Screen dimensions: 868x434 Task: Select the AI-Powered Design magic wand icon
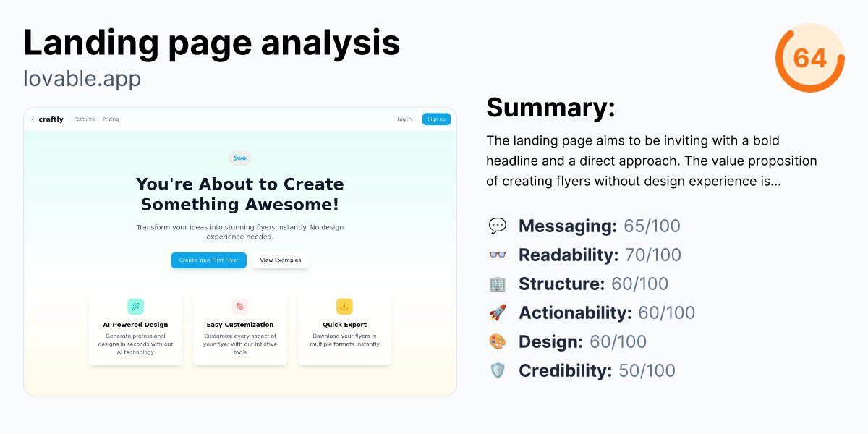pos(135,306)
